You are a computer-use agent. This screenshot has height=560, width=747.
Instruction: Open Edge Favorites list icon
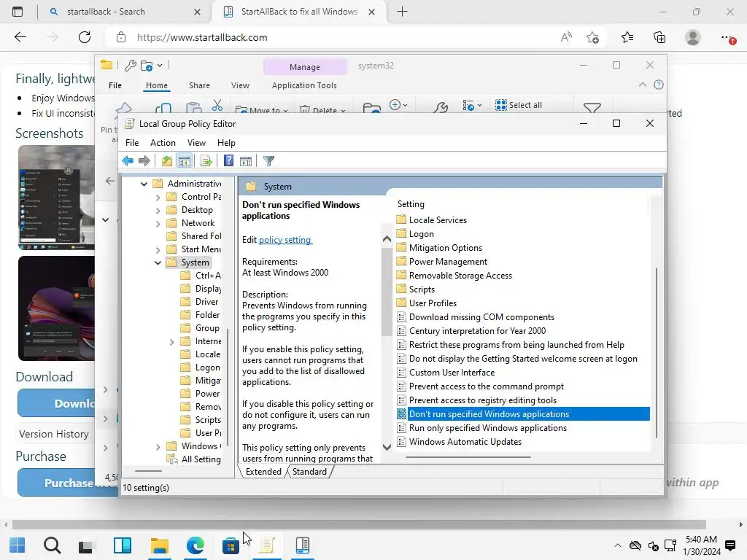pos(627,37)
